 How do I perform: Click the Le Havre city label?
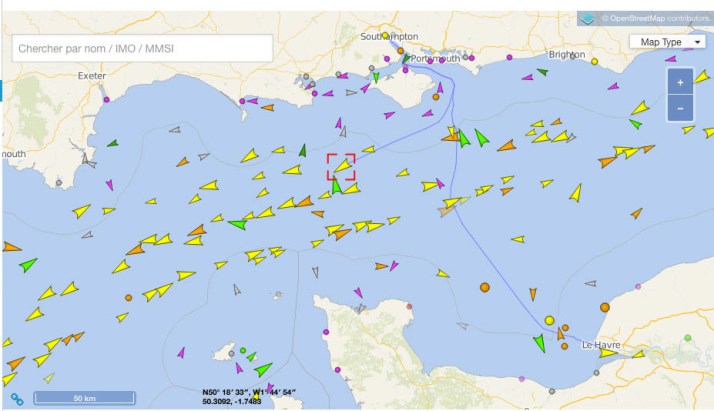[601, 345]
